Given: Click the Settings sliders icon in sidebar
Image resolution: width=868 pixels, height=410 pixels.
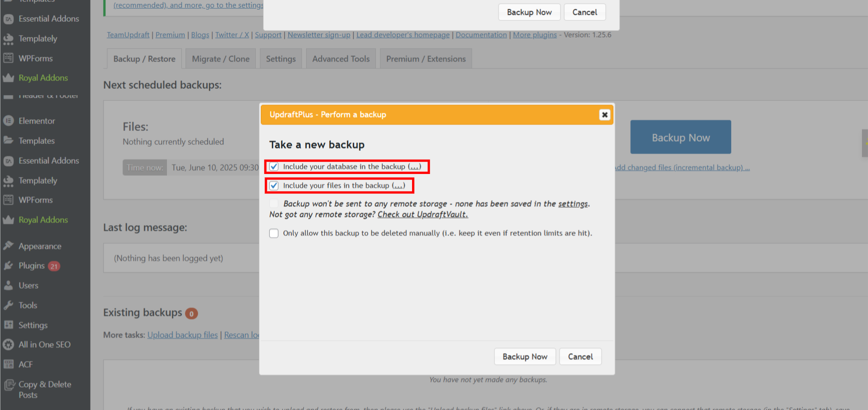Looking at the screenshot, I should tap(8, 325).
